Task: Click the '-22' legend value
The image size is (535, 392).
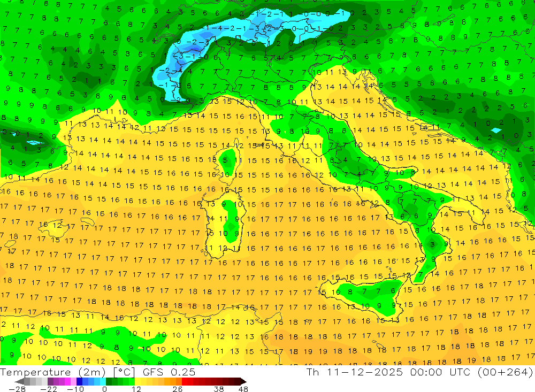Action: pos(49,389)
